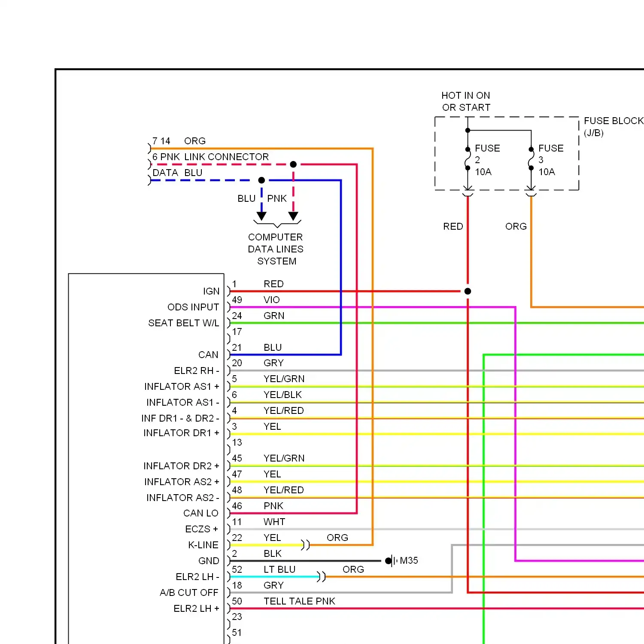Click the INFLATOR DR2 + label
This screenshot has height=644, width=644.
pos(181,466)
